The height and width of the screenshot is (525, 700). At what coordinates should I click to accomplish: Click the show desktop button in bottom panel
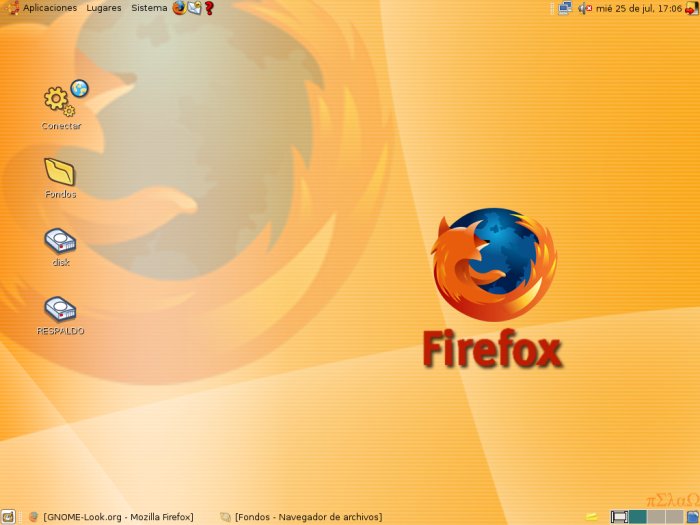(x=8, y=517)
